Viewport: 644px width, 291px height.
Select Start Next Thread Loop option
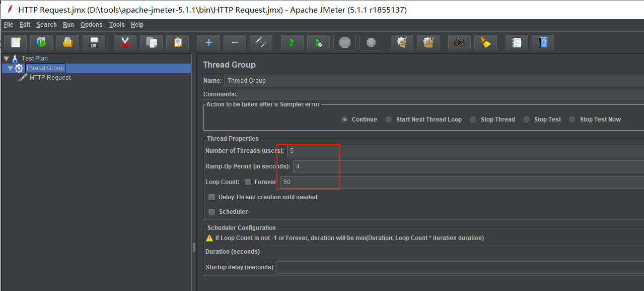click(x=388, y=120)
